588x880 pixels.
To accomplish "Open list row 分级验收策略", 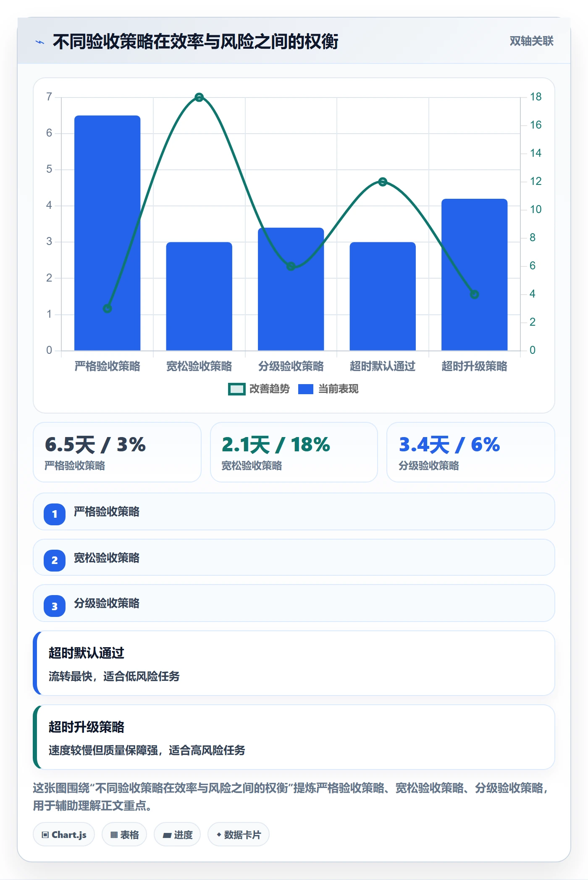I will [294, 603].
